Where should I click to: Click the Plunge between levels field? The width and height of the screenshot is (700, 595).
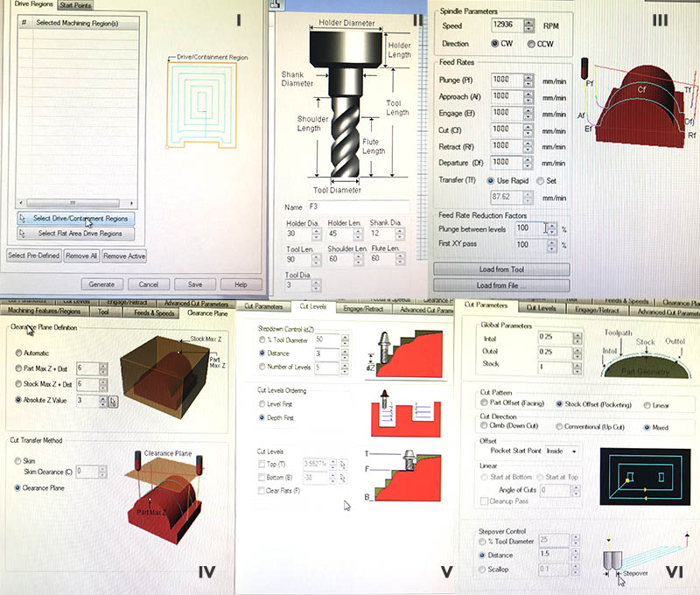coord(531,228)
